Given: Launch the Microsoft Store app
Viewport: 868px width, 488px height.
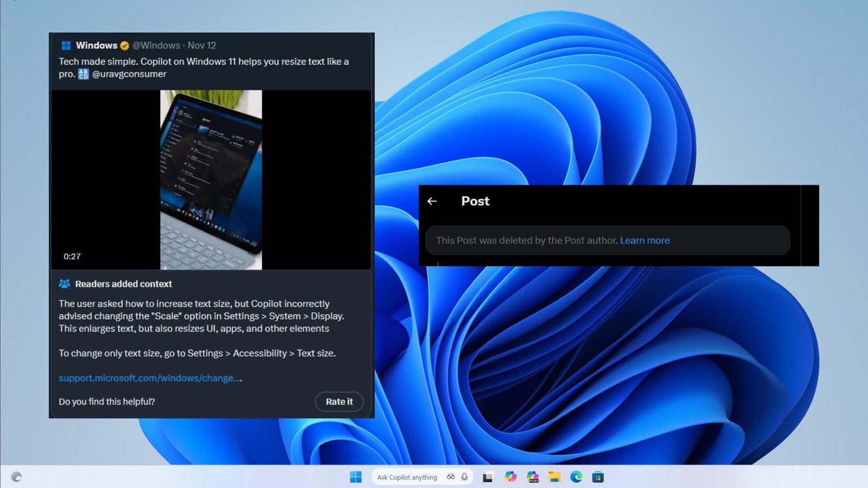Looking at the screenshot, I should [x=597, y=477].
